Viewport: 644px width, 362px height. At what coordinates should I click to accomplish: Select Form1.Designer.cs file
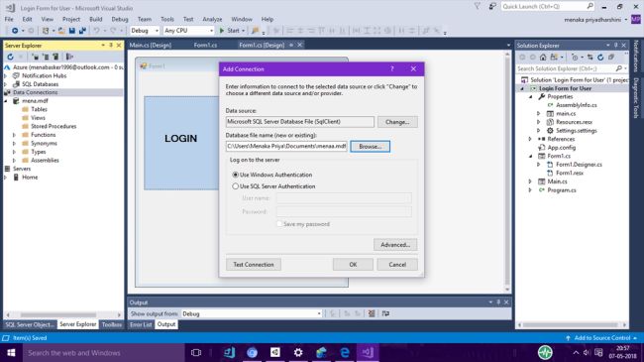pos(579,165)
